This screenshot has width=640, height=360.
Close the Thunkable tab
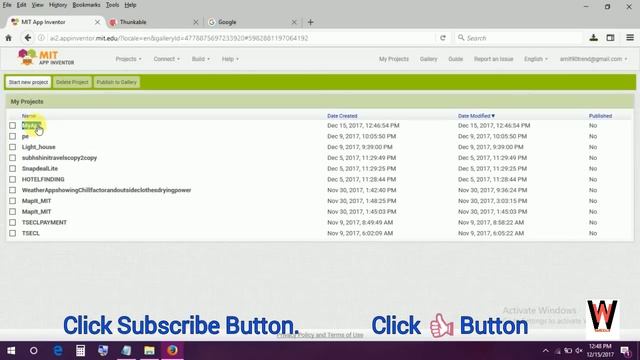tap(196, 22)
